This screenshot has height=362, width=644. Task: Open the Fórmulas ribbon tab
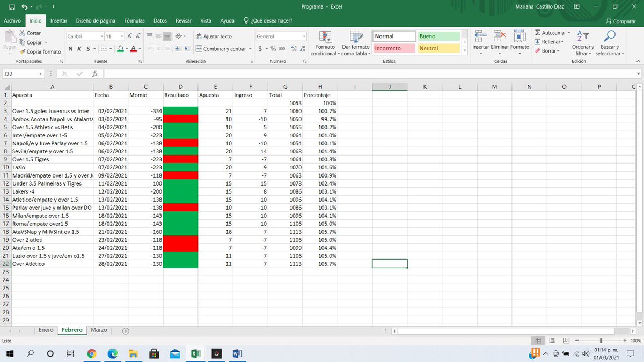tap(134, 21)
